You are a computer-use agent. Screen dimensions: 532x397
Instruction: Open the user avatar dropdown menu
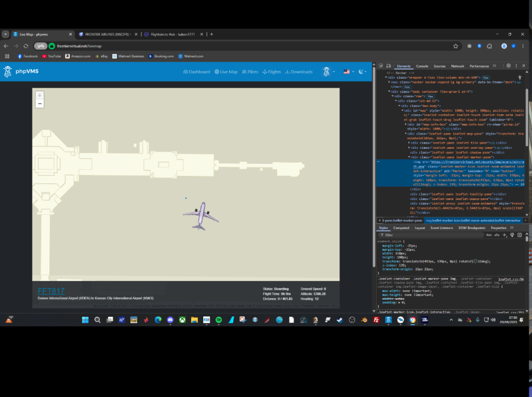tap(327, 72)
